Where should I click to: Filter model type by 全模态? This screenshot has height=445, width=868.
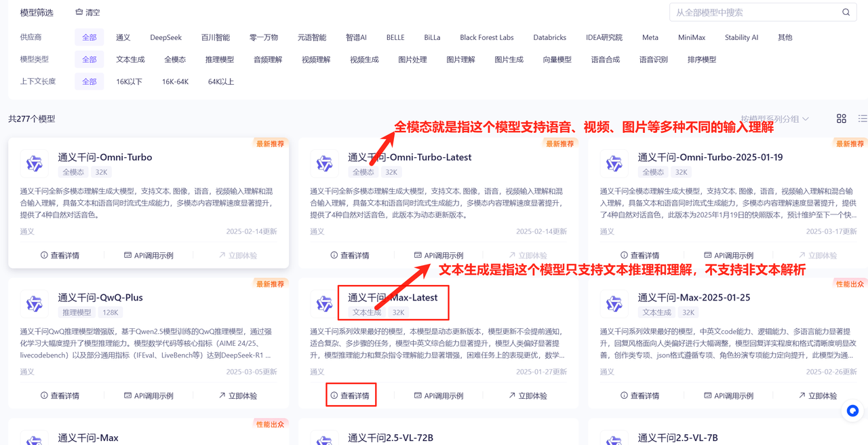(175, 60)
